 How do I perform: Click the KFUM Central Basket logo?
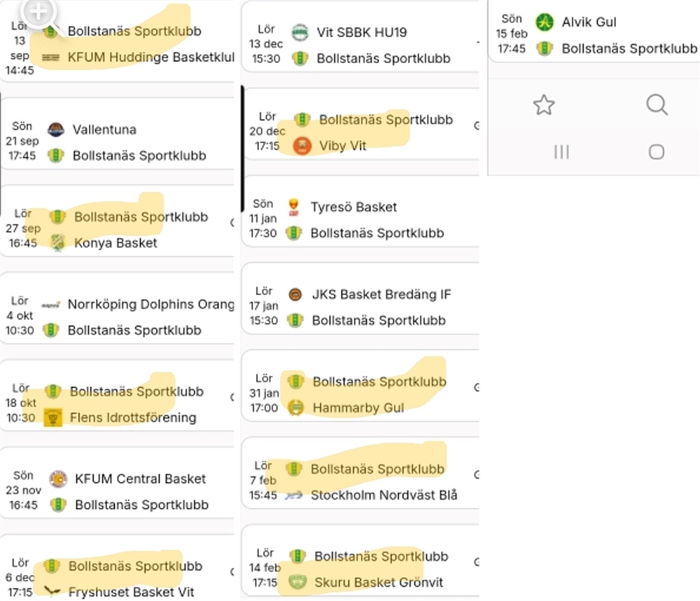pyautogui.click(x=58, y=478)
